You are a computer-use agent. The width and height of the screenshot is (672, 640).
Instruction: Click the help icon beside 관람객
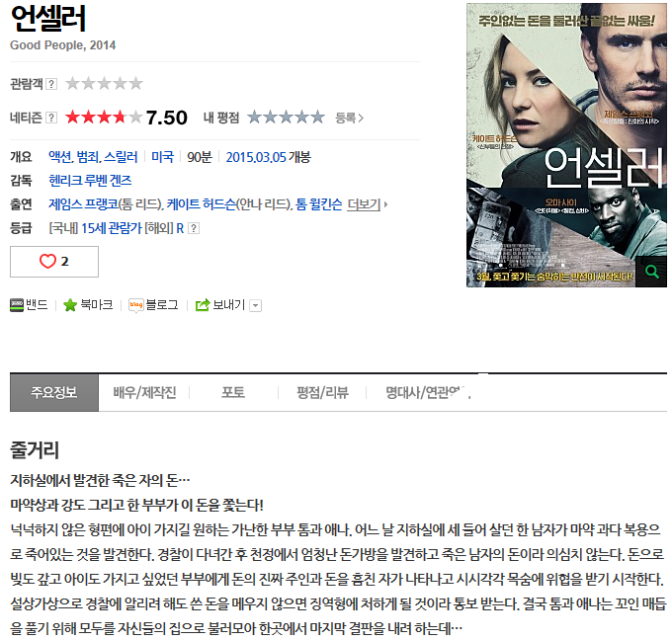point(51,84)
